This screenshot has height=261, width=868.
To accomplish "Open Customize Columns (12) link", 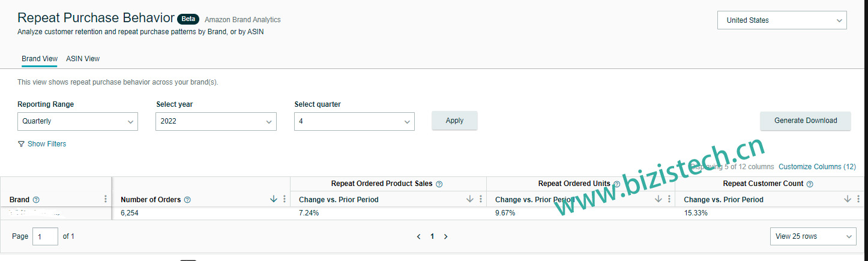I will click(817, 167).
